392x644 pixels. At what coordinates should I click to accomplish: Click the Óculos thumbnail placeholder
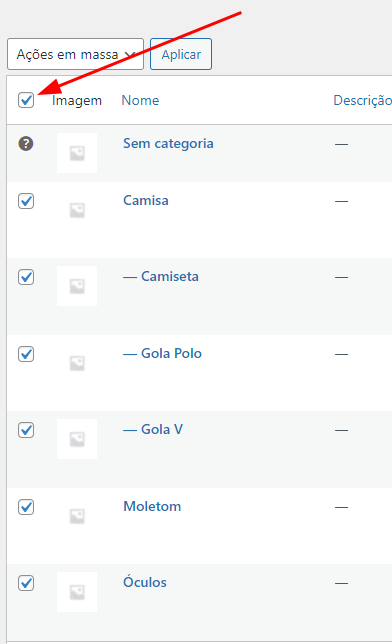pos(77,592)
